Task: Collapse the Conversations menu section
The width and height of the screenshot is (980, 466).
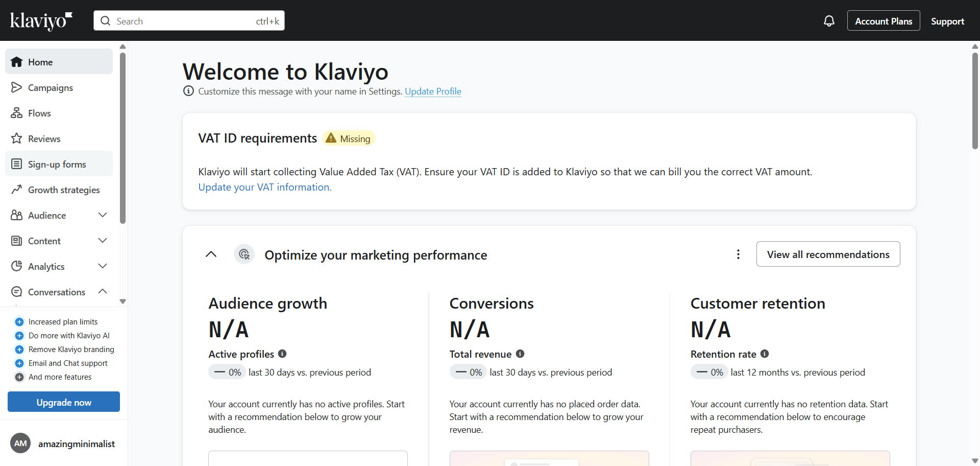Action: [x=103, y=292]
